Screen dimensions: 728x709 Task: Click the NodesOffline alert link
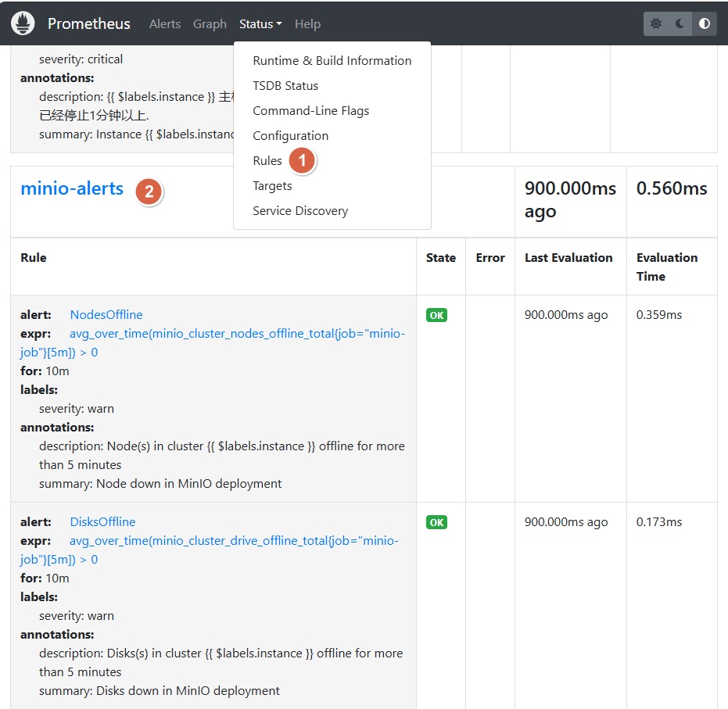tap(106, 314)
